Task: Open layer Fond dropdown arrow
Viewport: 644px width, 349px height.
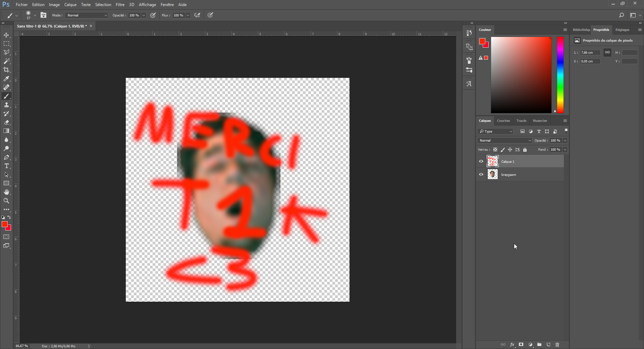Action: (x=565, y=150)
